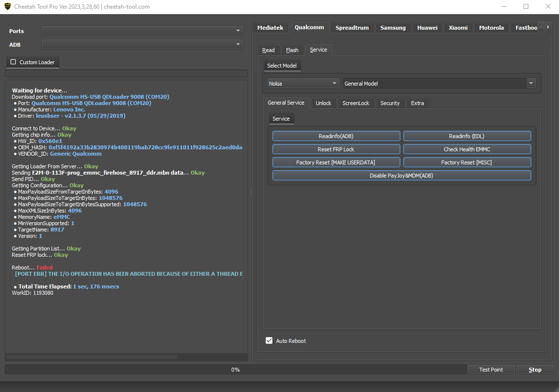Maximize the Cheetah Tool window
559x392 pixels.
pyautogui.click(x=526, y=6)
